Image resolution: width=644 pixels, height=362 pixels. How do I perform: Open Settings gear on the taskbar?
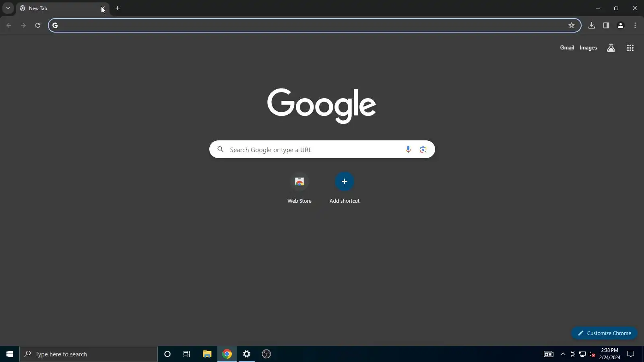click(x=247, y=354)
